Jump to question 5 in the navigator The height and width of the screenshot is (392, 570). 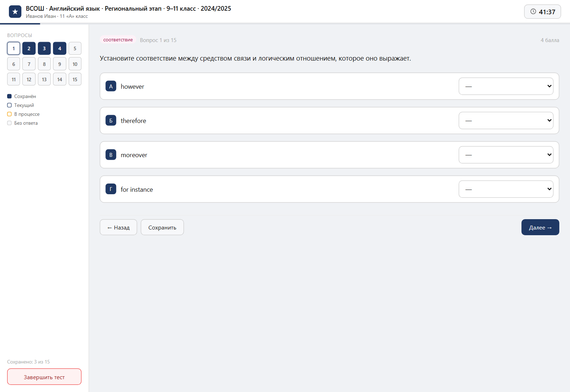[x=75, y=48]
